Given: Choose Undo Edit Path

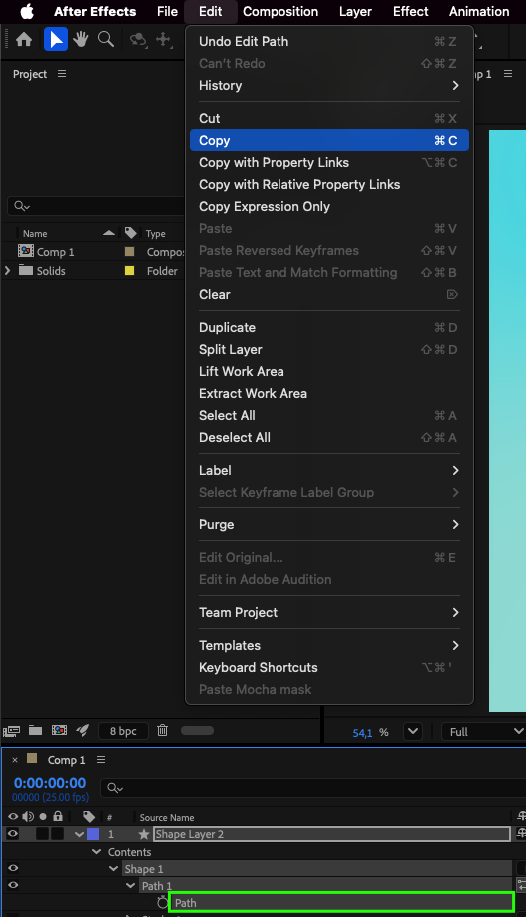Looking at the screenshot, I should point(329,42).
